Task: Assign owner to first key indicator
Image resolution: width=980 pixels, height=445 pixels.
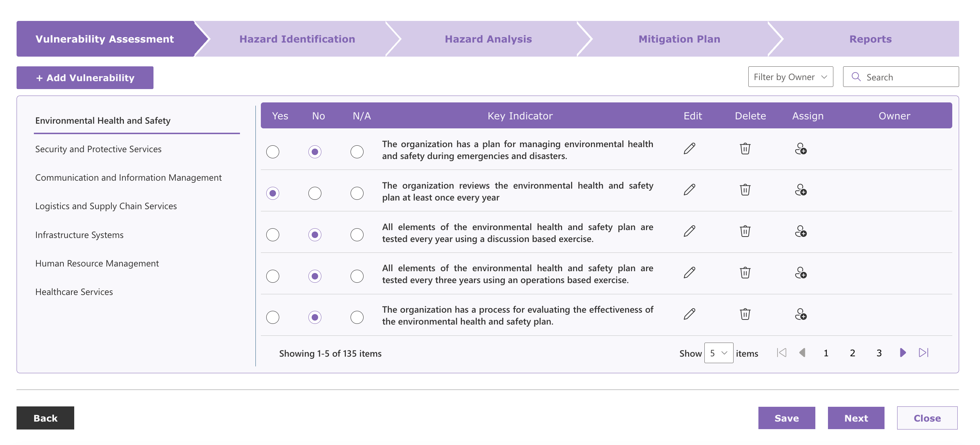Action: [801, 149]
